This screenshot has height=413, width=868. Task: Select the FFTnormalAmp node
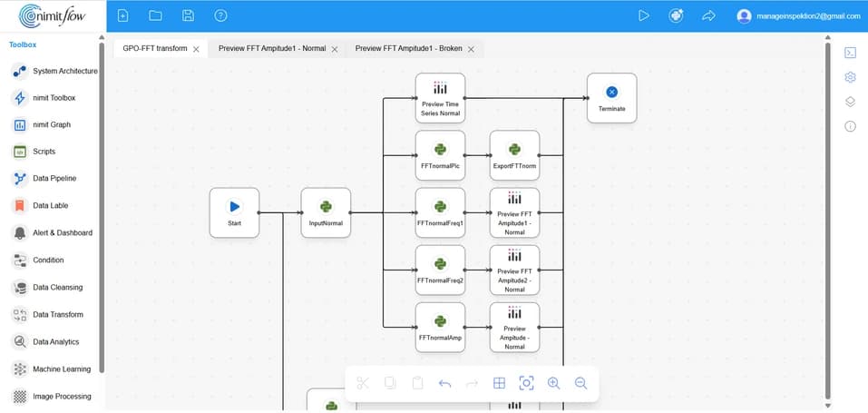pyautogui.click(x=440, y=327)
